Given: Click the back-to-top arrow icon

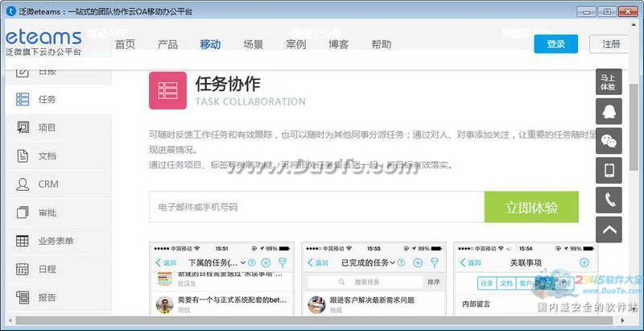Looking at the screenshot, I should tap(609, 230).
